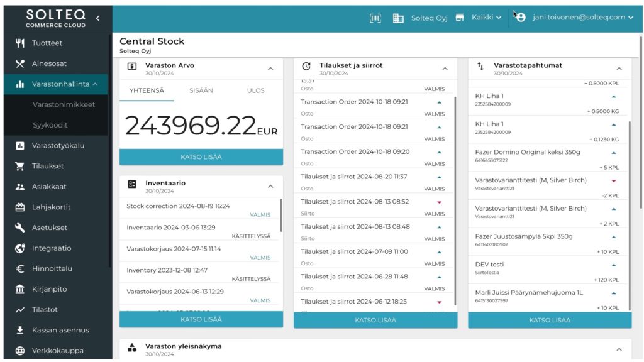The image size is (644, 362).
Task: Click the Ainesosat crossed utensils icon
Action: point(19,63)
